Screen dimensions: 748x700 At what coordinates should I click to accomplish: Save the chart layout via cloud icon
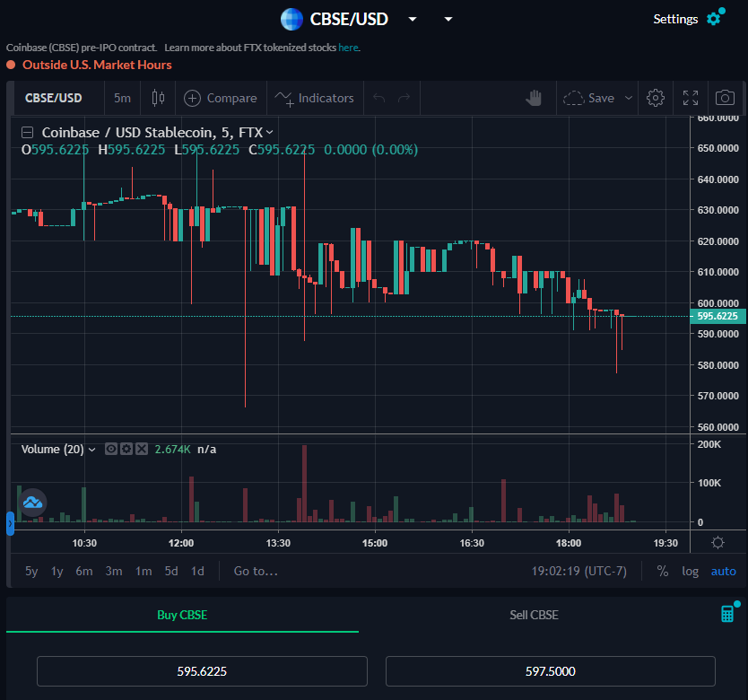(573, 98)
